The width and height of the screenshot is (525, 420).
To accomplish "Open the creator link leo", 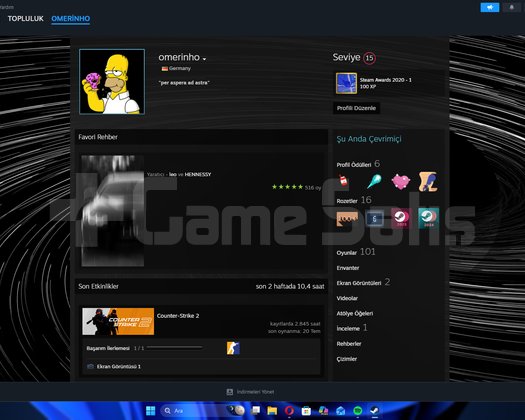I will [x=172, y=174].
